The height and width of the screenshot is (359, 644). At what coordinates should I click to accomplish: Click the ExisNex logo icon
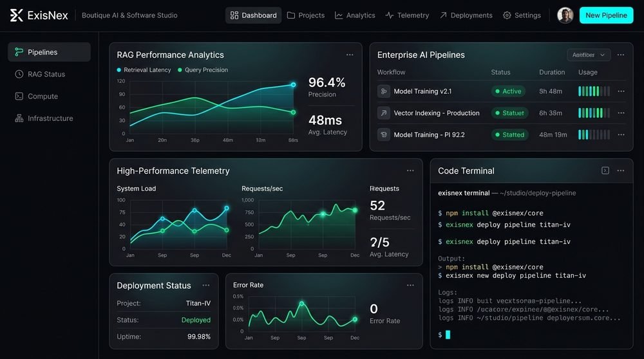pos(17,15)
